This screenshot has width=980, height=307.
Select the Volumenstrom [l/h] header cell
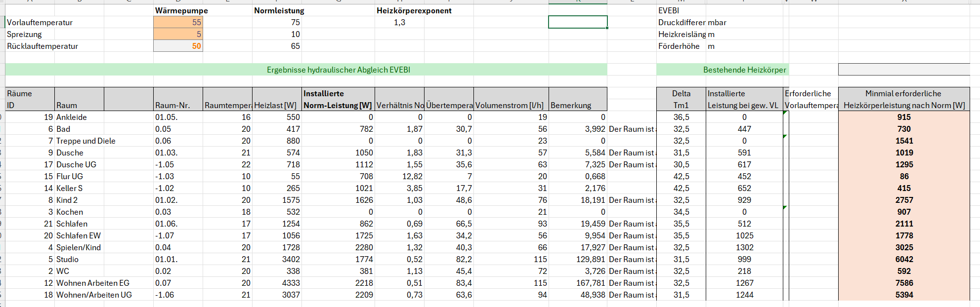(x=510, y=105)
